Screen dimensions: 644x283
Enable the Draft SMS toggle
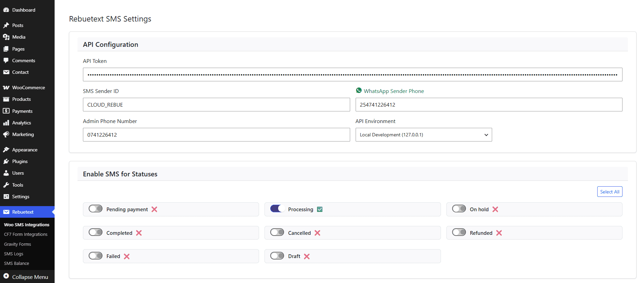[277, 256]
